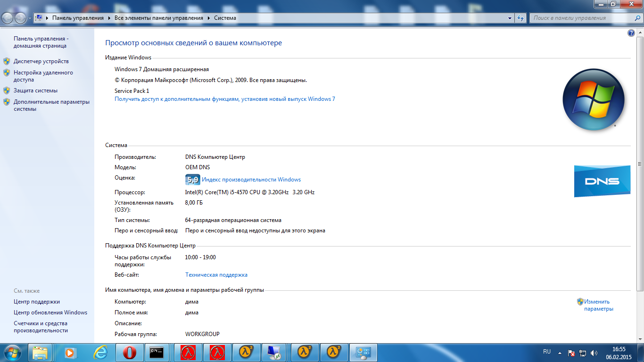Screen dimensions: 644x362
Task: Refresh the page with address bar refresh button
Action: click(x=520, y=18)
